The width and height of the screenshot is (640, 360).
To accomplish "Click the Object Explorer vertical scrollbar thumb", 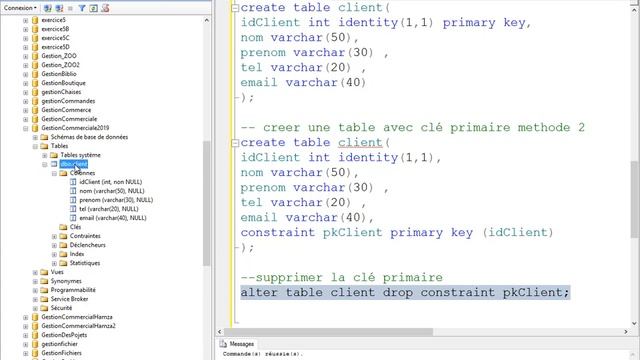I will click(x=207, y=203).
